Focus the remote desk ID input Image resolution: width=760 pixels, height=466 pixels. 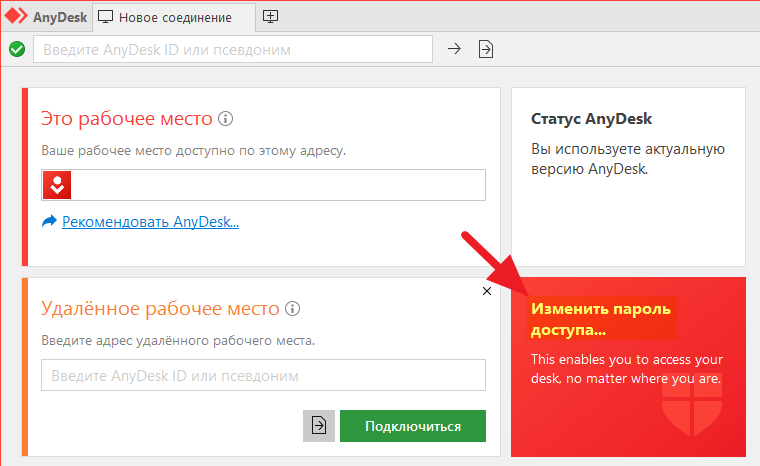(263, 375)
